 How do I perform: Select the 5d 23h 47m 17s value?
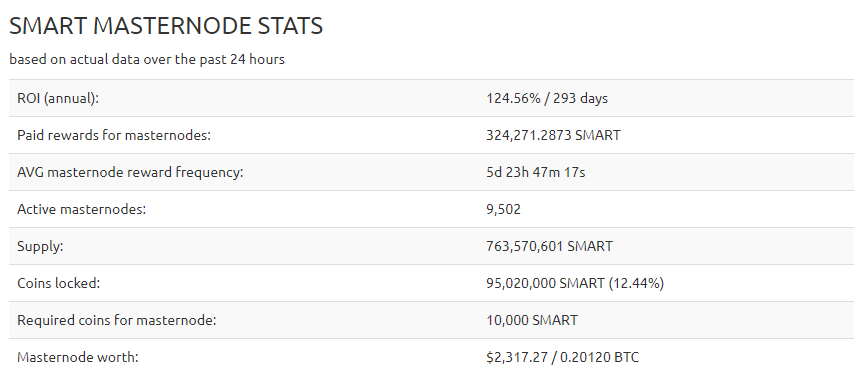coord(536,173)
